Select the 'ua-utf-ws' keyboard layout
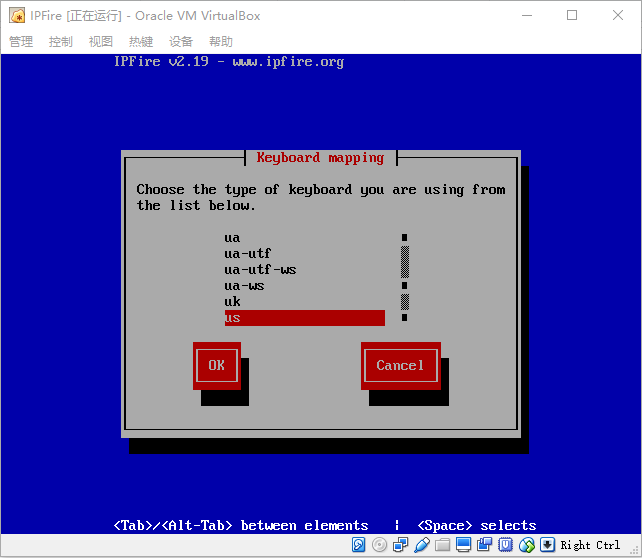Viewport: 642px width, 558px height. (x=305, y=270)
